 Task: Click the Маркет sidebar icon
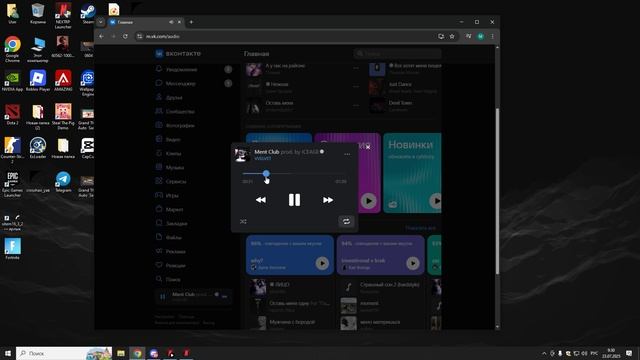pos(159,209)
